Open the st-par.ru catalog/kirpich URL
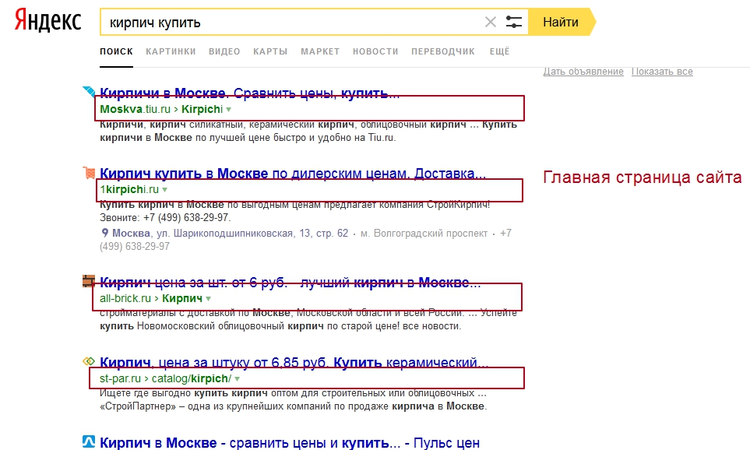This screenshot has height=450, width=750. point(165,379)
